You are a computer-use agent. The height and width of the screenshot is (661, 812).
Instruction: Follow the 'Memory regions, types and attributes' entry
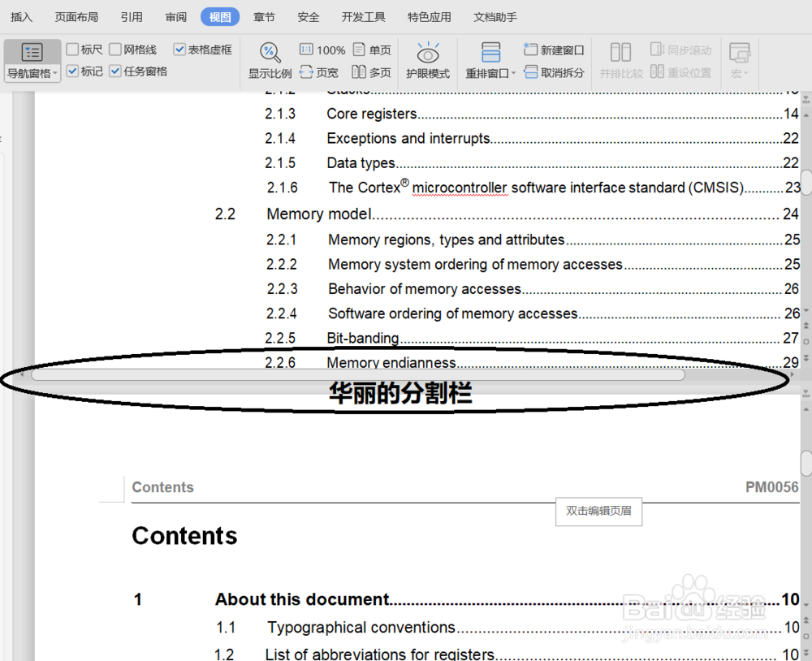tap(533, 240)
